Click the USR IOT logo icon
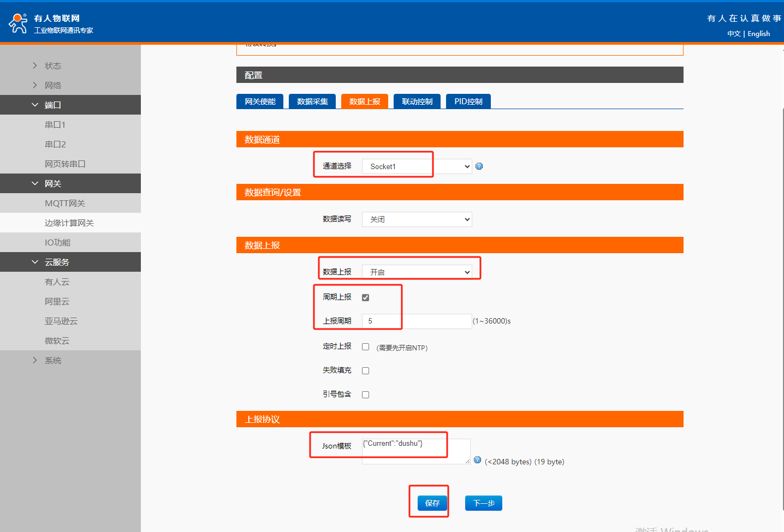 [18, 23]
